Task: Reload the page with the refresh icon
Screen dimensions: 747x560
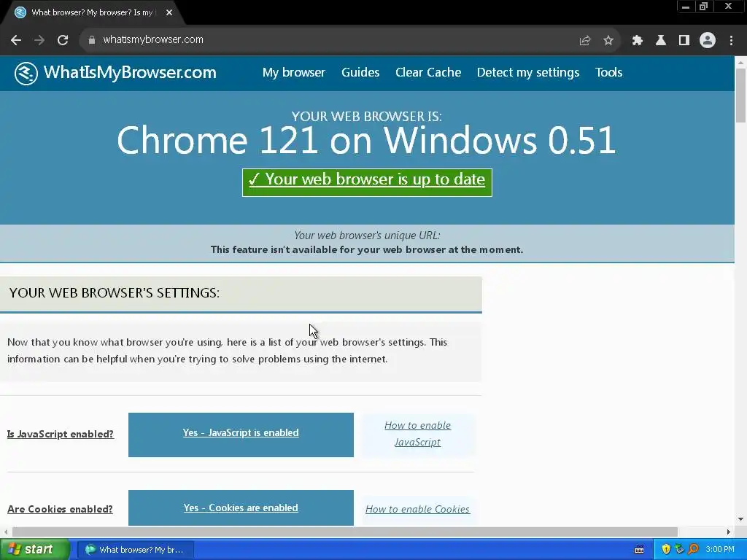Action: click(x=63, y=40)
